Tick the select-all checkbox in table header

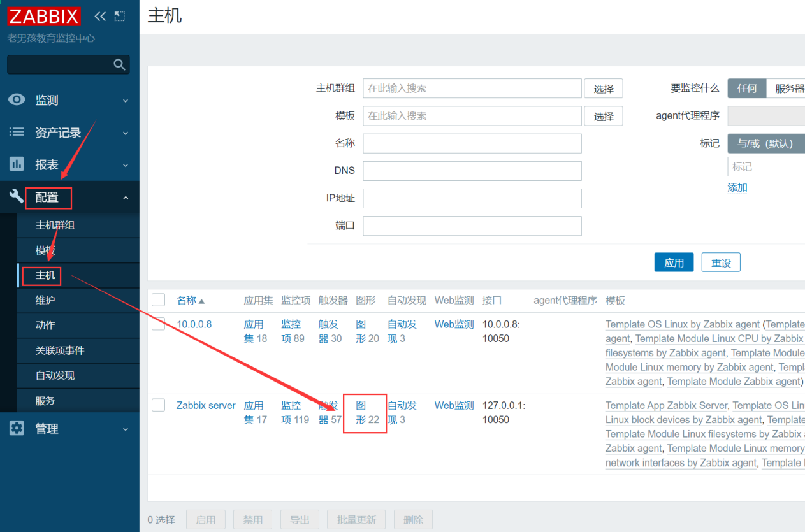159,300
